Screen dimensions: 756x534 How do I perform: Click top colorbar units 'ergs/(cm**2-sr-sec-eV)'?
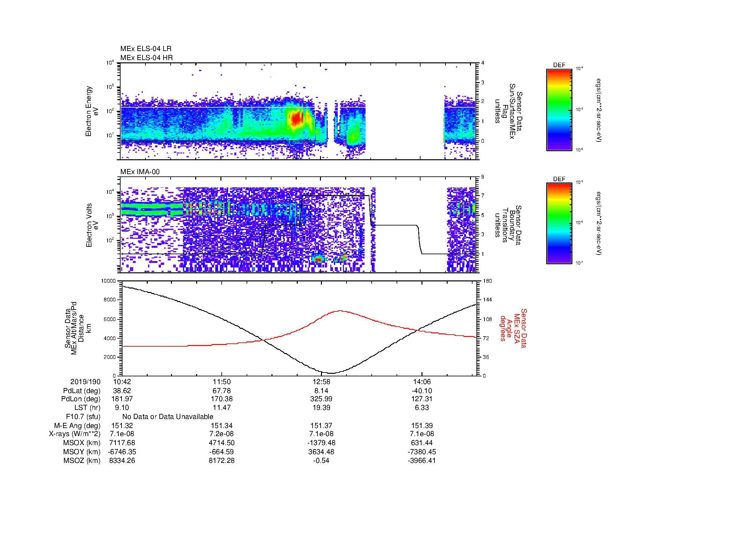pyautogui.click(x=599, y=110)
